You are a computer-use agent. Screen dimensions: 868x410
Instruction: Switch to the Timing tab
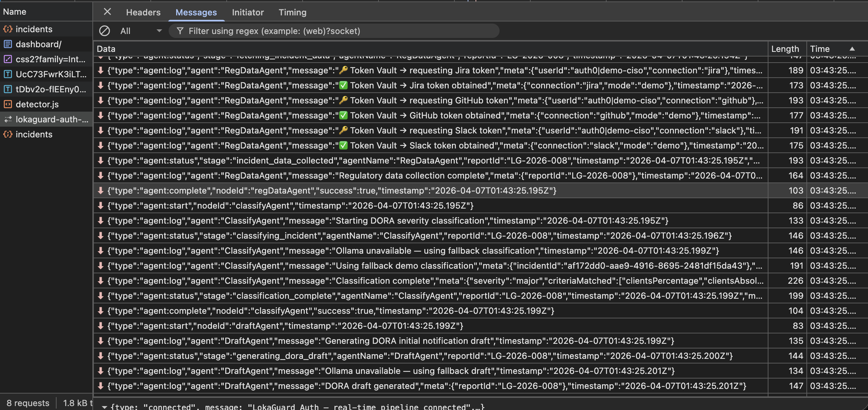292,13
